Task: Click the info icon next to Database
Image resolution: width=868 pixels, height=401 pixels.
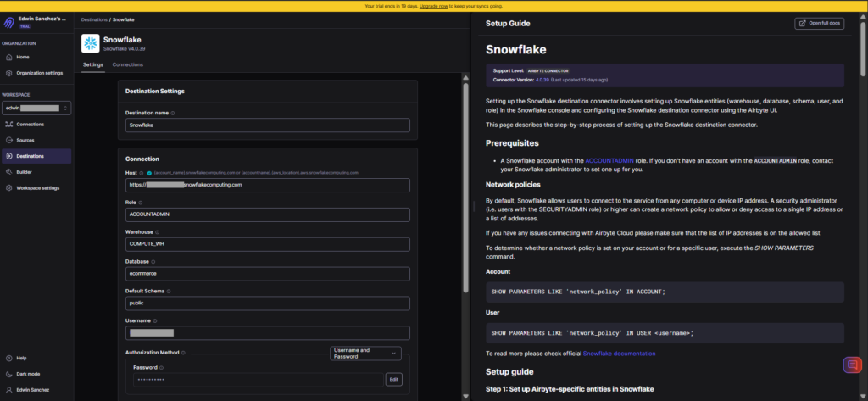Action: coord(153,261)
